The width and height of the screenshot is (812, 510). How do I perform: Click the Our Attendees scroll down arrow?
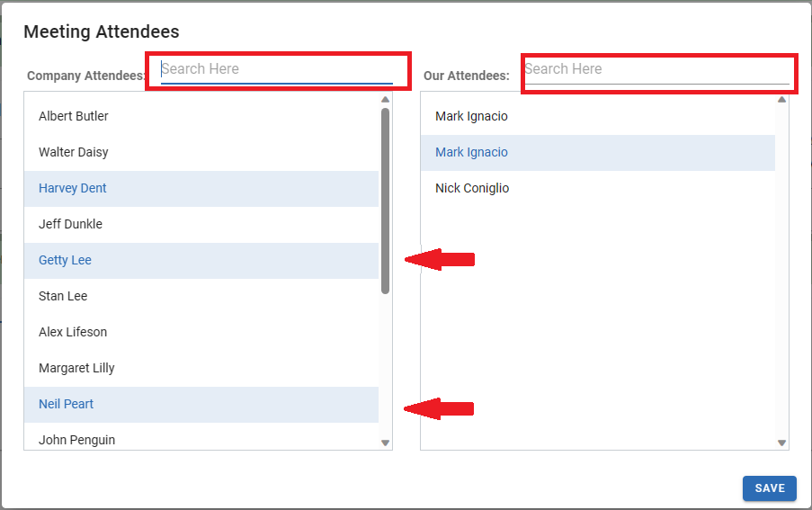pyautogui.click(x=781, y=443)
